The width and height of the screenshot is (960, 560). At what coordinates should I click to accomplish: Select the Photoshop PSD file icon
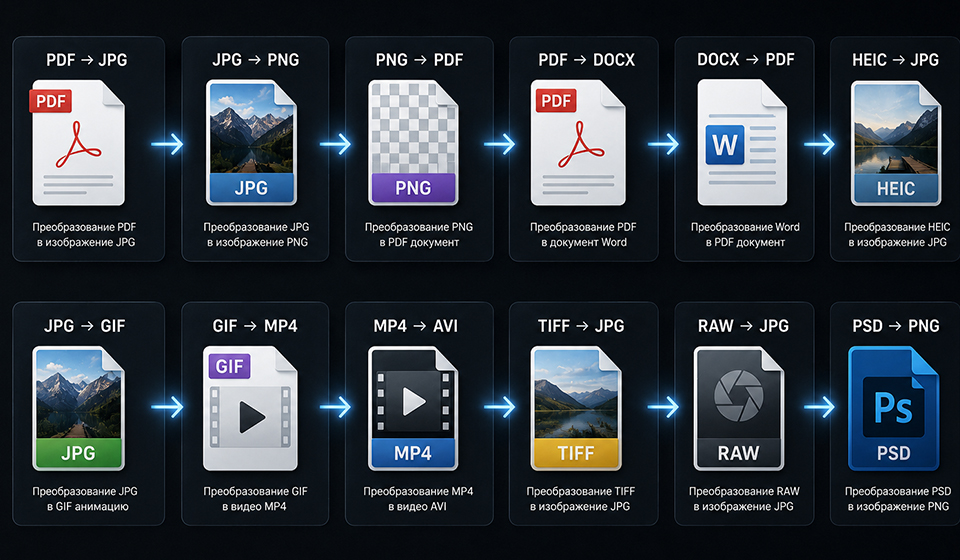pos(893,408)
